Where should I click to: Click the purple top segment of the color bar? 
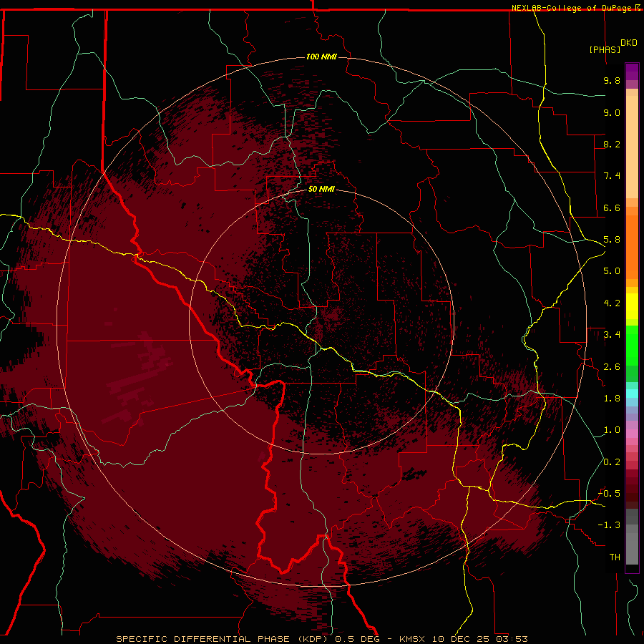(632, 72)
